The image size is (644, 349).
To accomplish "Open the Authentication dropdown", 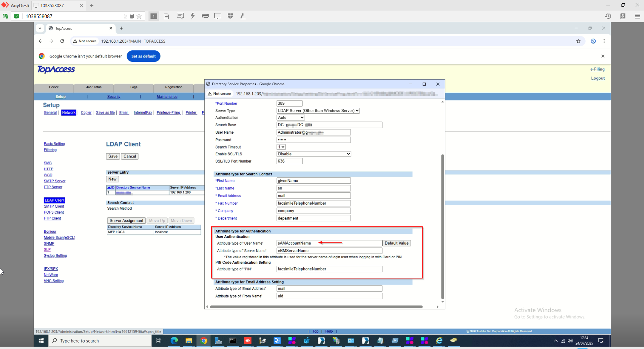I will (291, 118).
